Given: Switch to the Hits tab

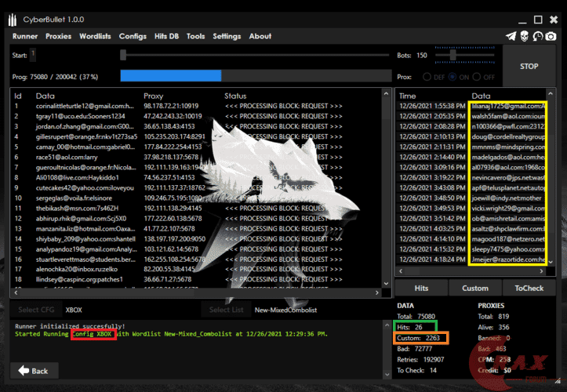Looking at the screenshot, I should coord(421,289).
